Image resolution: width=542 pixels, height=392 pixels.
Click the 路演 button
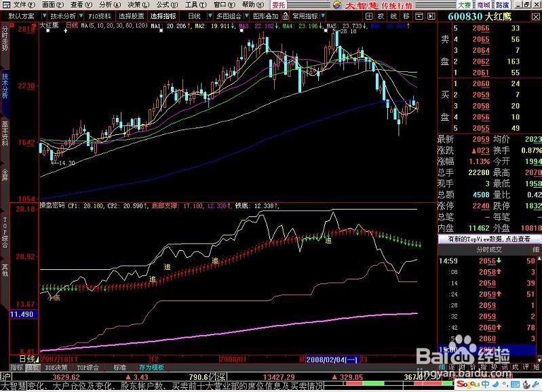502,5
